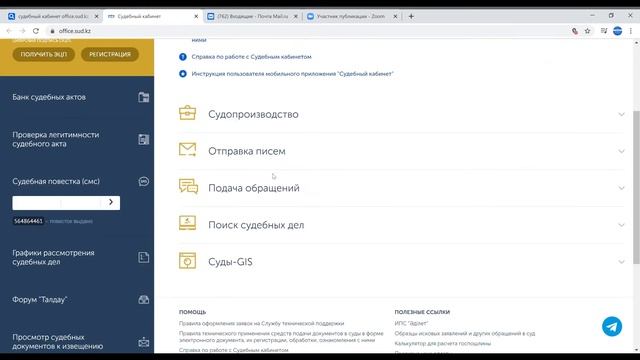This screenshot has height=360, width=640.
Task: Open Банк судебных актов in the sidebar
Action: tap(49, 97)
